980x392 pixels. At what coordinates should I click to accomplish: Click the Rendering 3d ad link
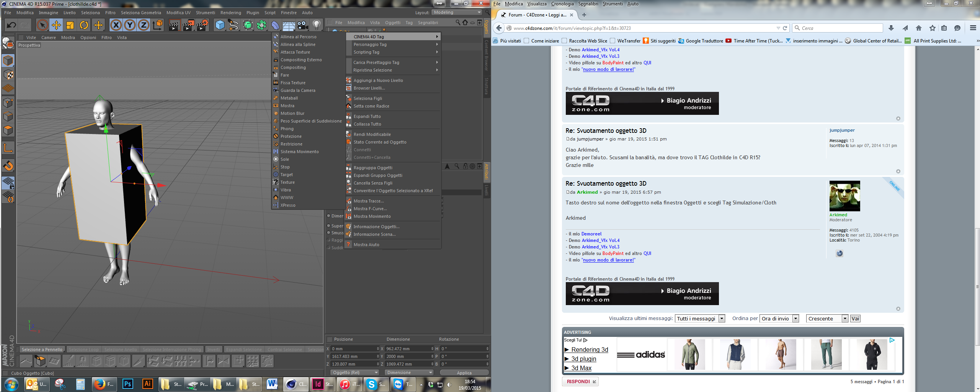click(590, 350)
